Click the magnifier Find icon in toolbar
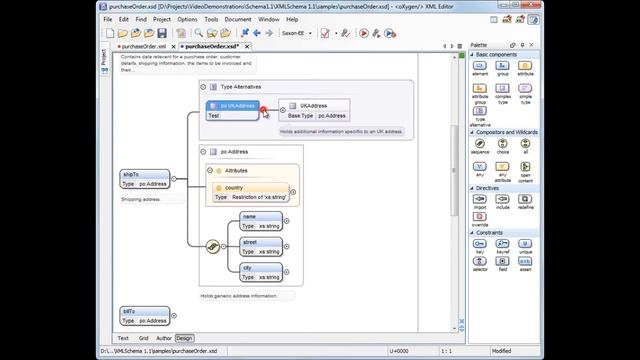Image resolution: width=640 pixels, height=360 pixels. click(x=198, y=33)
